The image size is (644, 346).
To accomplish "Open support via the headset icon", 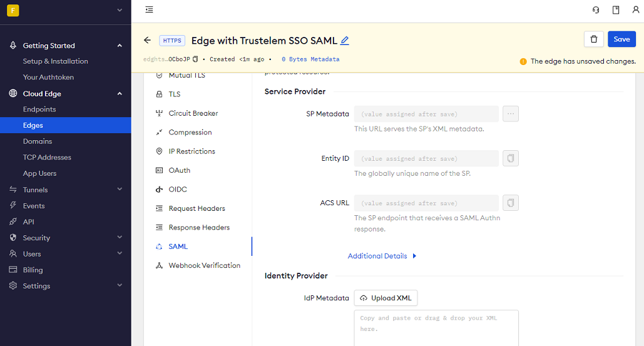I will pos(596,10).
